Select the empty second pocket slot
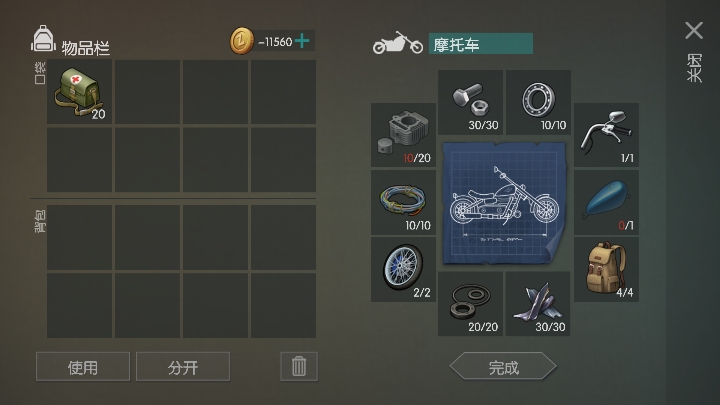The height and width of the screenshot is (405, 720). (147, 92)
